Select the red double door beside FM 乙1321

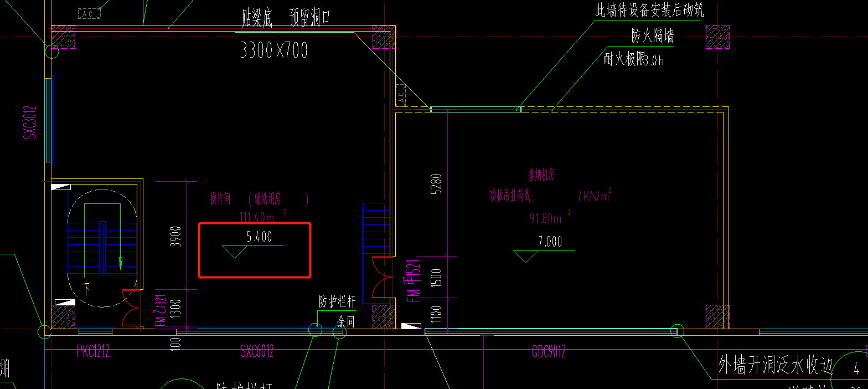131,308
